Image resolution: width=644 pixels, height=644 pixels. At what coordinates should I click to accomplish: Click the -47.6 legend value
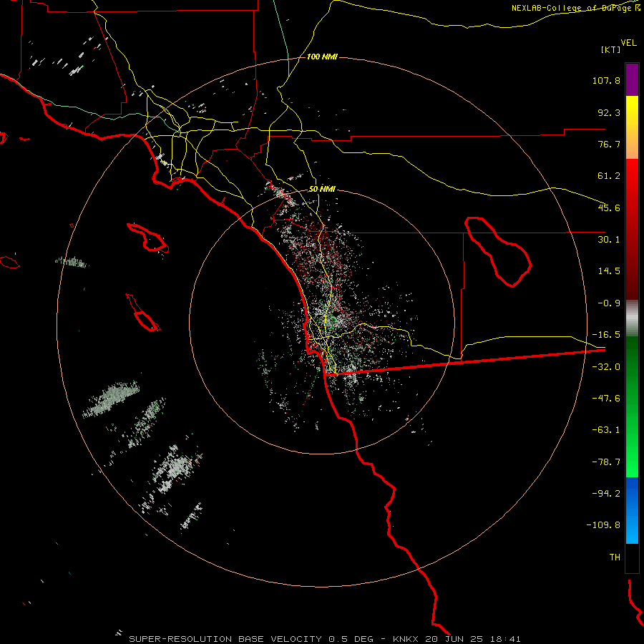coord(606,399)
